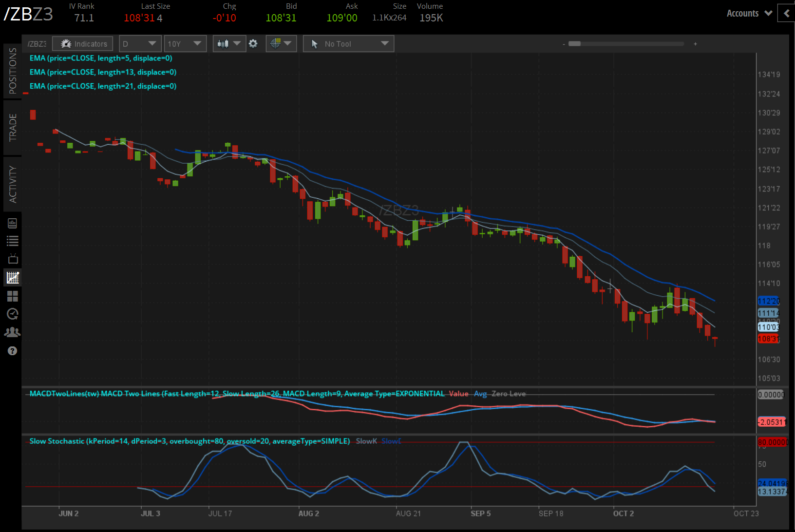This screenshot has width=795, height=532.
Task: Open the crosshair cursor mode dropdown
Action: click(281, 44)
